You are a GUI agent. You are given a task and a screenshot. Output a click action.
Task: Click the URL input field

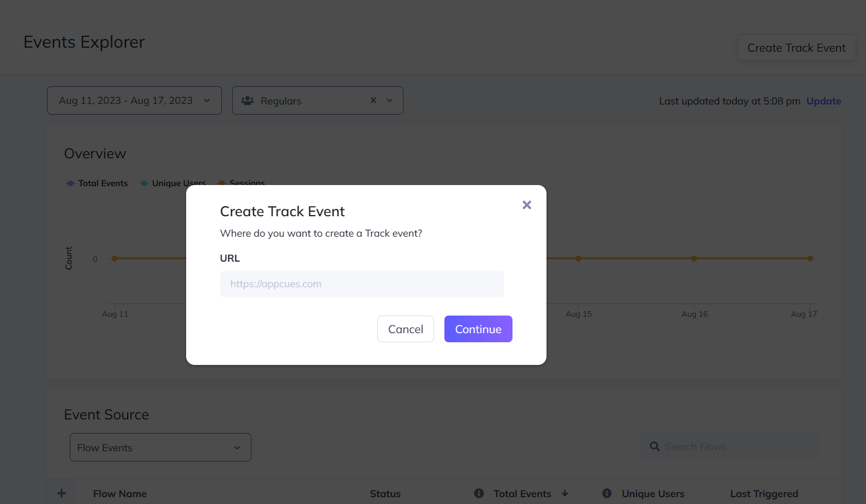coord(361,284)
